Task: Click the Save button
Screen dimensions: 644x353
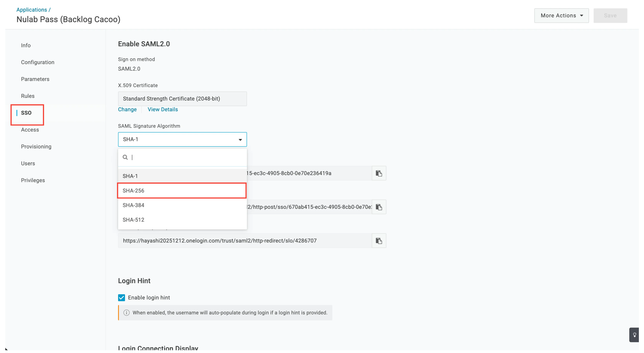Action: [610, 16]
